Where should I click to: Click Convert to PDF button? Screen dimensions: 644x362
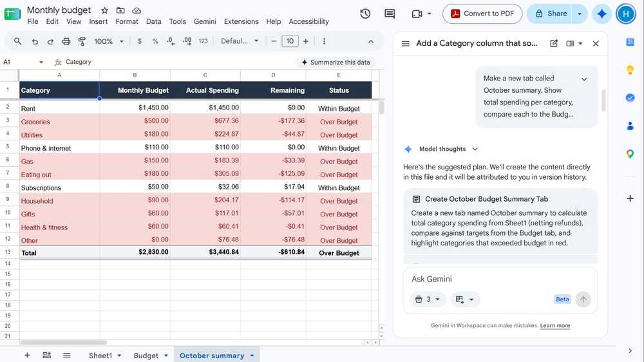(x=482, y=14)
